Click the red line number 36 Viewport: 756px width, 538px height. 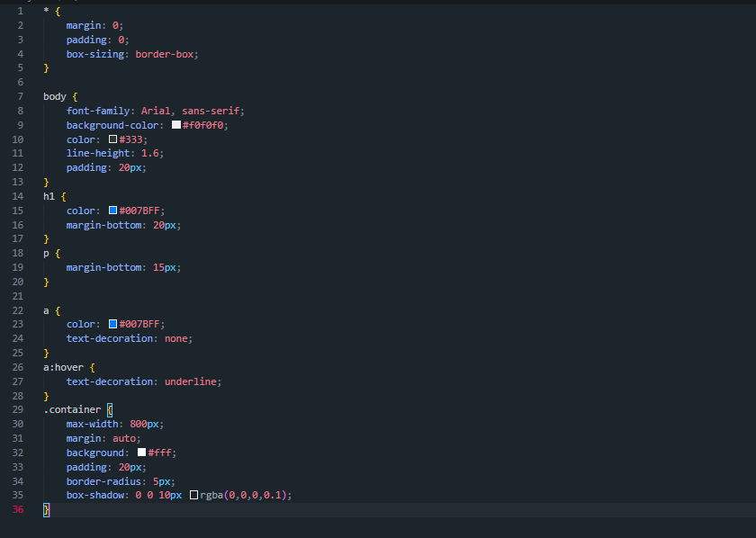(18, 508)
